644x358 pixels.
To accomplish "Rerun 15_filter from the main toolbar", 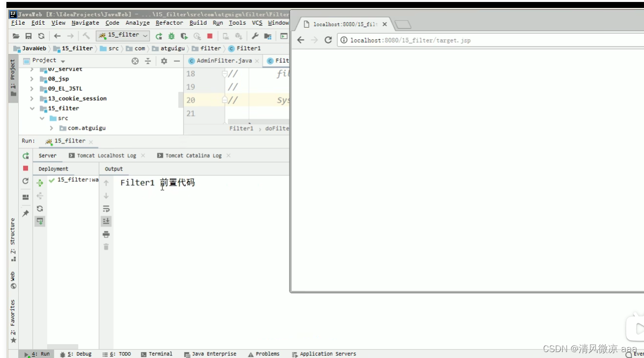I will [159, 36].
